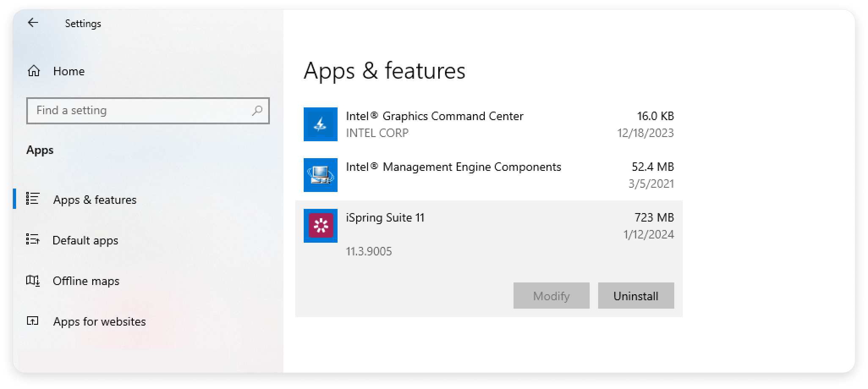This screenshot has height=389, width=868.
Task: Click the Modify button for iSpring Suite
Action: [x=551, y=296]
